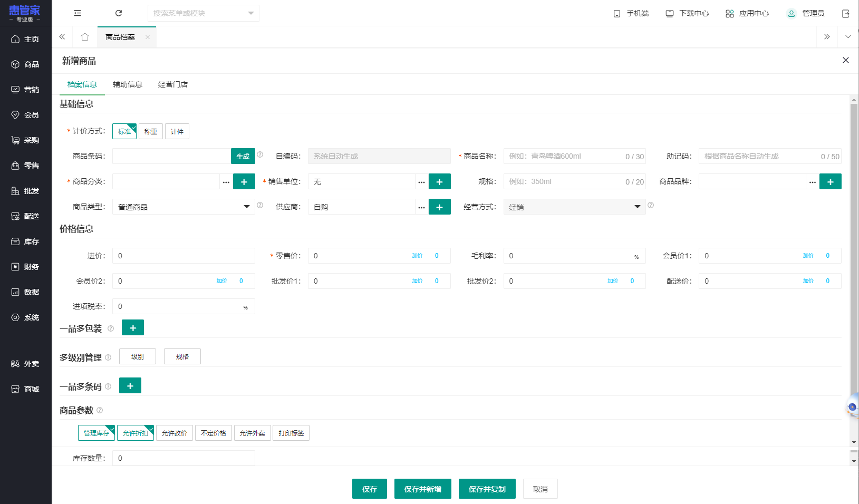
Task: Add new 商品品牌 with plus button
Action: pyautogui.click(x=831, y=181)
